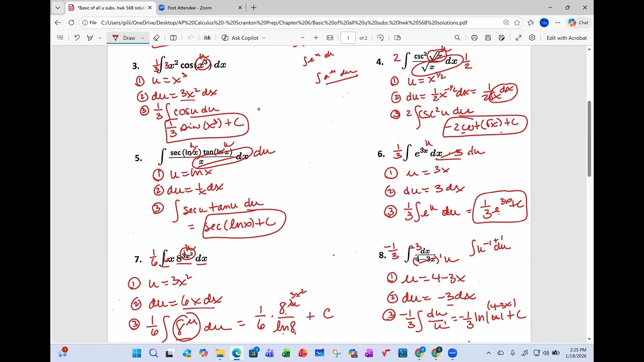Go back in the browser
The width and height of the screenshot is (644, 362).
(x=58, y=23)
